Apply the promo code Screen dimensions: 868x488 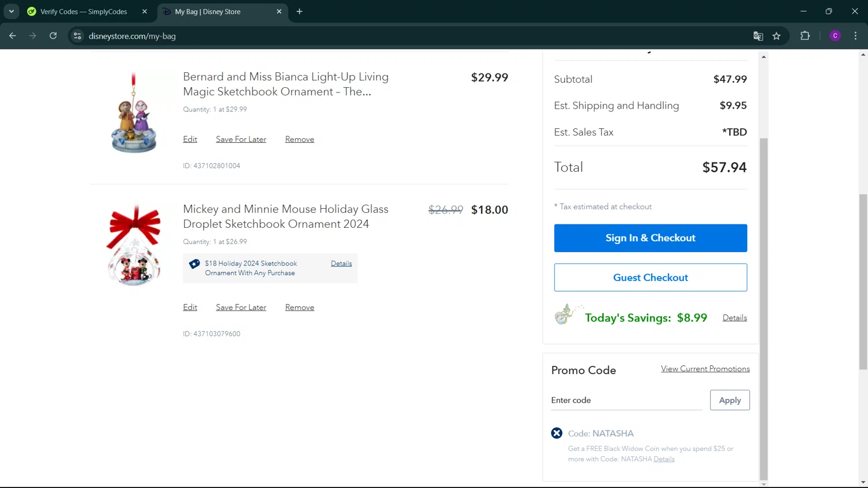(730, 400)
